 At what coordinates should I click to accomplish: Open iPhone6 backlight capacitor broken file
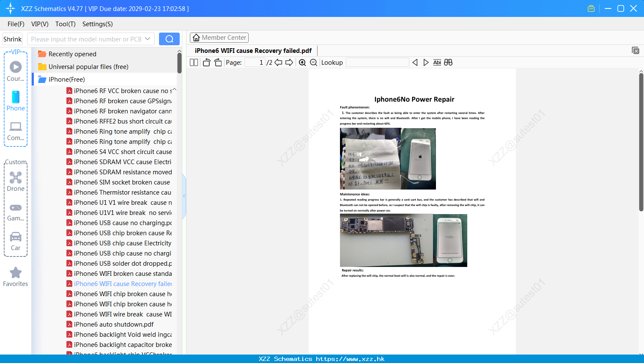(x=119, y=344)
